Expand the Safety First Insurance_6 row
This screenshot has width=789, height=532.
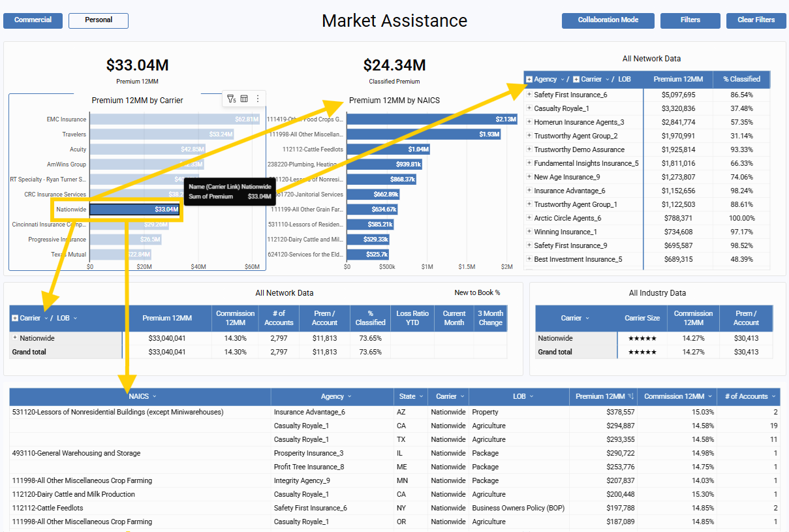(x=529, y=95)
